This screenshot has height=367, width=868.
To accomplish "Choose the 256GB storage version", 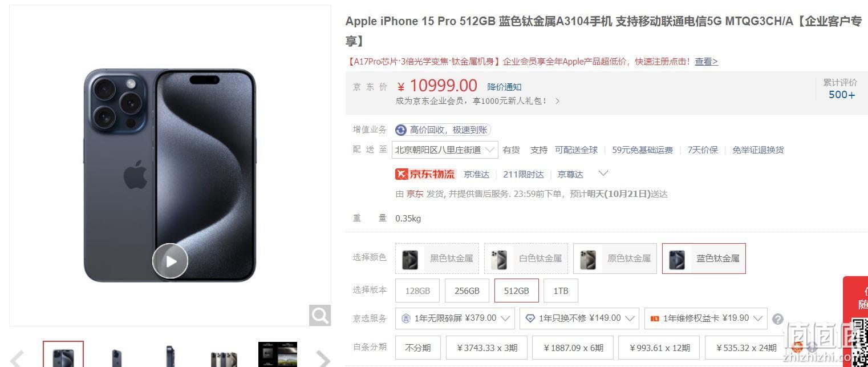I will pyautogui.click(x=467, y=291).
